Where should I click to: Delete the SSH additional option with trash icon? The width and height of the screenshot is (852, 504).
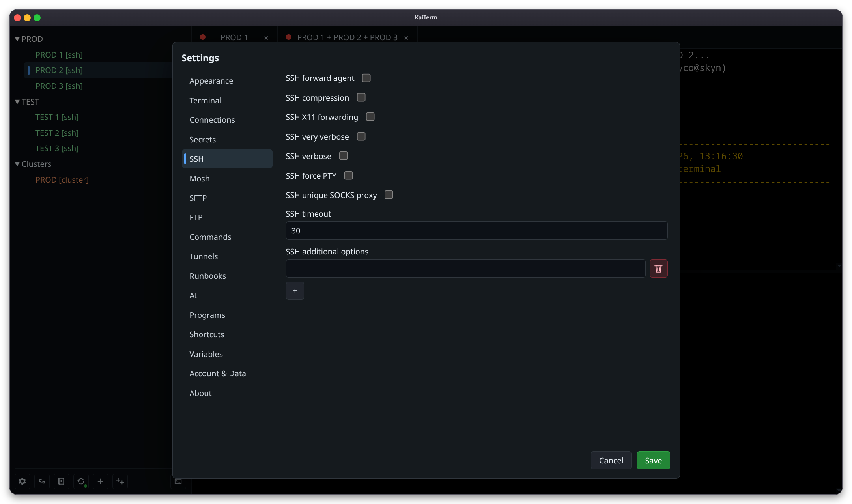(658, 269)
